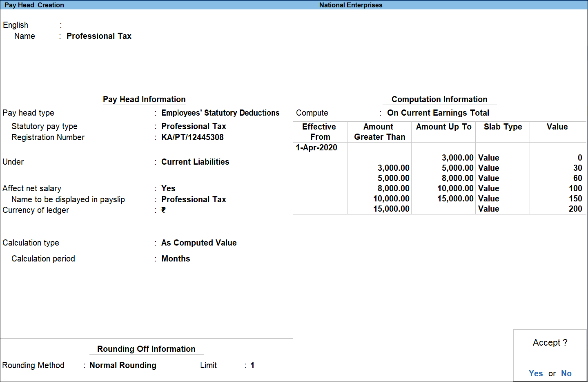588x382 pixels.
Task: Click the English alias entry field
Action: tap(82, 25)
